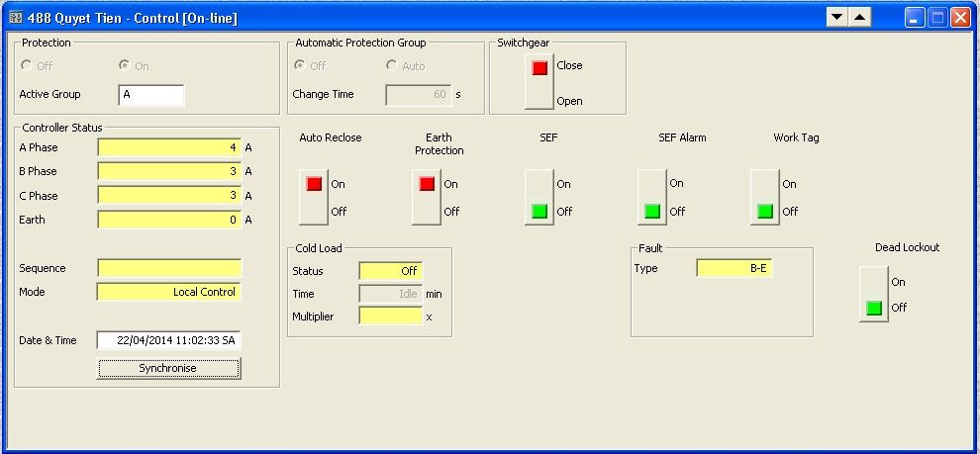
Task: Click the Earth current value field
Action: pos(169,220)
